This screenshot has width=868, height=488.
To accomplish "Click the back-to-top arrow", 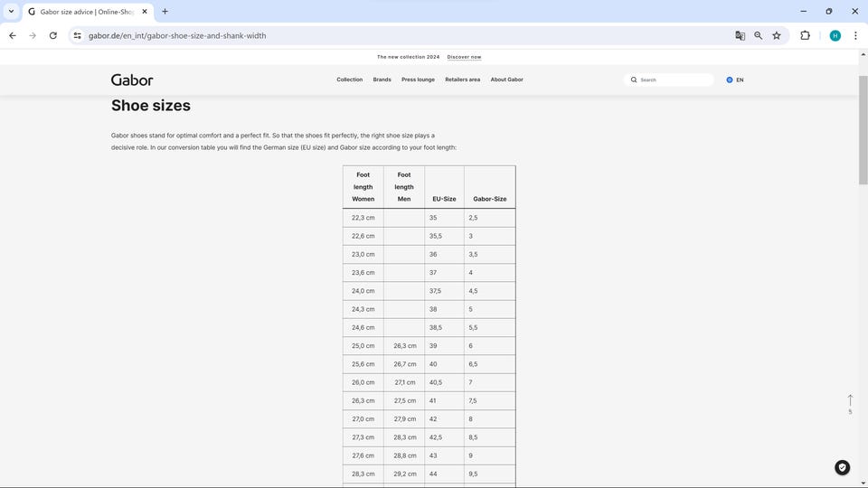I will click(x=850, y=400).
